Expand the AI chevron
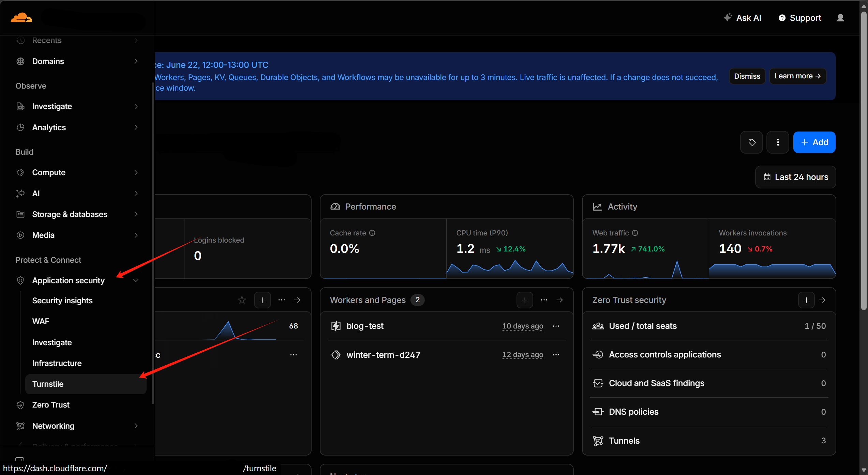 pos(136,194)
